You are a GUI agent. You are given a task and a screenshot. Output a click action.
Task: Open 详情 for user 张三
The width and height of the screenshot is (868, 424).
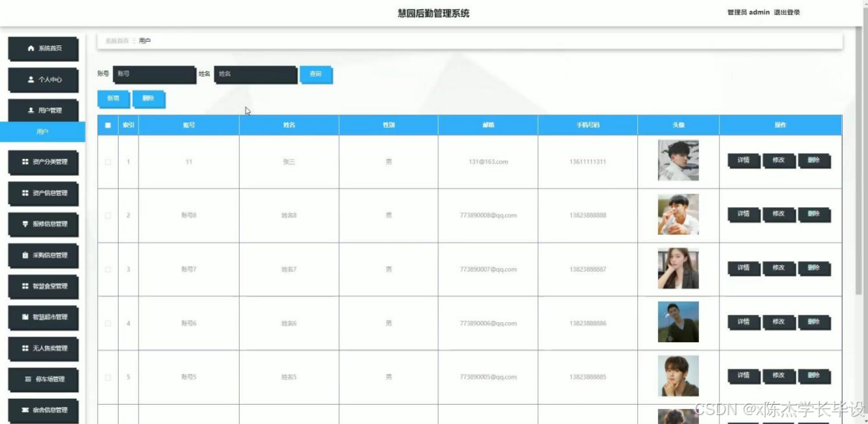pyautogui.click(x=743, y=160)
